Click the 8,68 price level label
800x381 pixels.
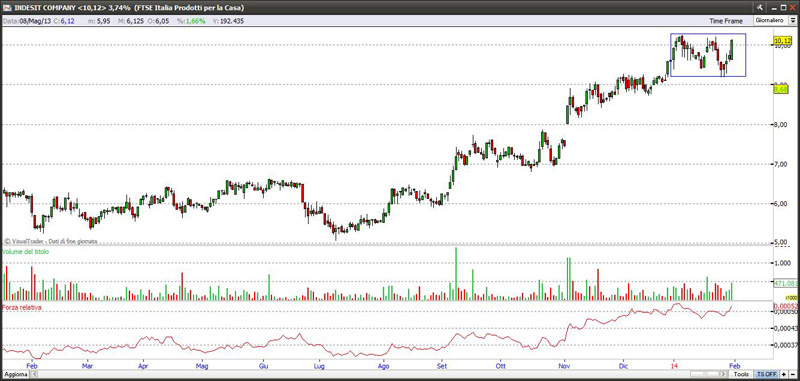point(781,90)
